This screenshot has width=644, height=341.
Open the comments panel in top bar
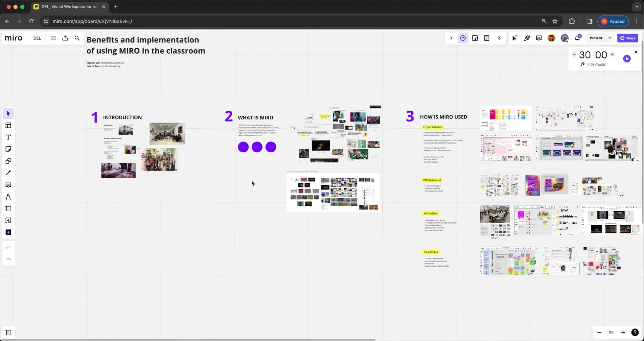click(x=539, y=38)
